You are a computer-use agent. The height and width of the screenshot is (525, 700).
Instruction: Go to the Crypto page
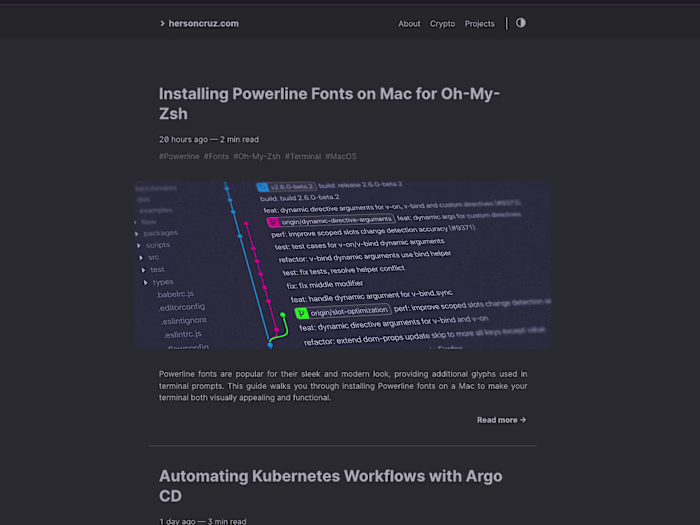[442, 23]
